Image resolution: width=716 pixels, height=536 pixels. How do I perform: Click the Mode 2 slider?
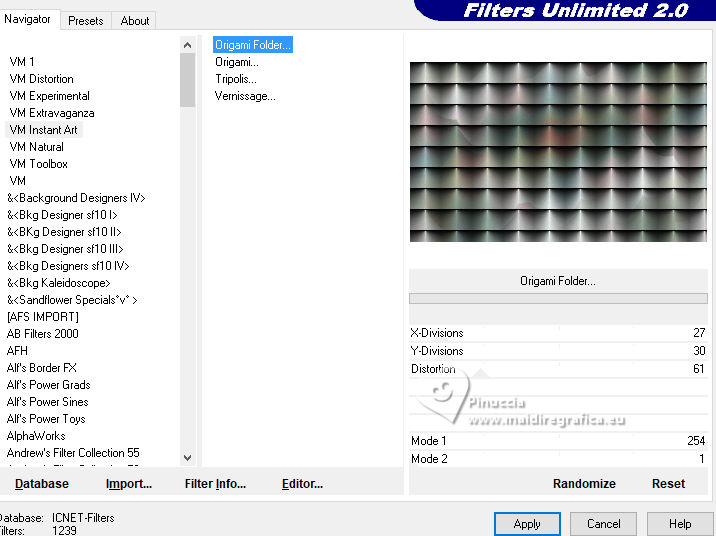(x=558, y=459)
